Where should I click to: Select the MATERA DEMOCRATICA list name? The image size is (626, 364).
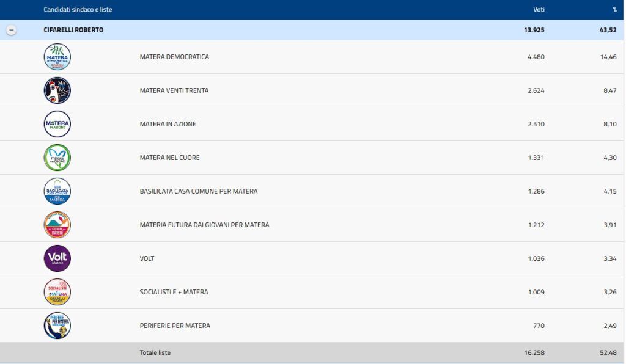174,57
